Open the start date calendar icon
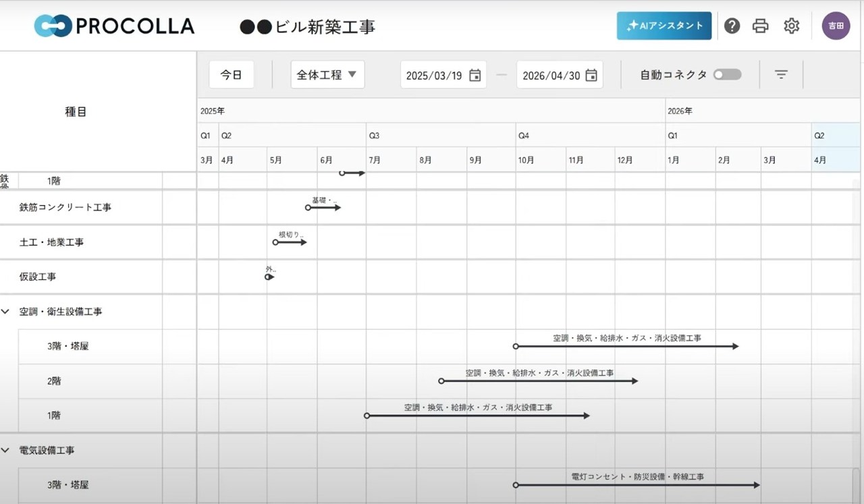 475,75
